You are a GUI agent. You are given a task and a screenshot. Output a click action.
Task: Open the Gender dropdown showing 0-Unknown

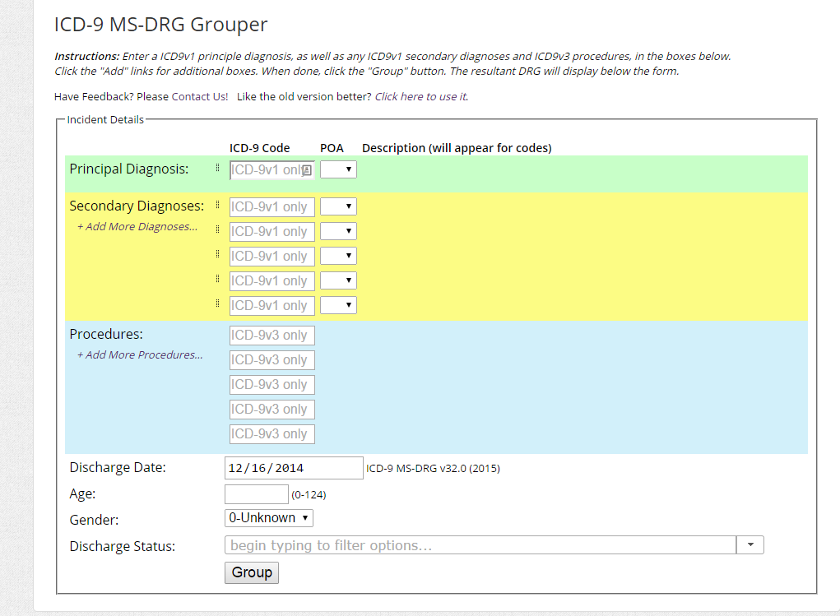(268, 518)
